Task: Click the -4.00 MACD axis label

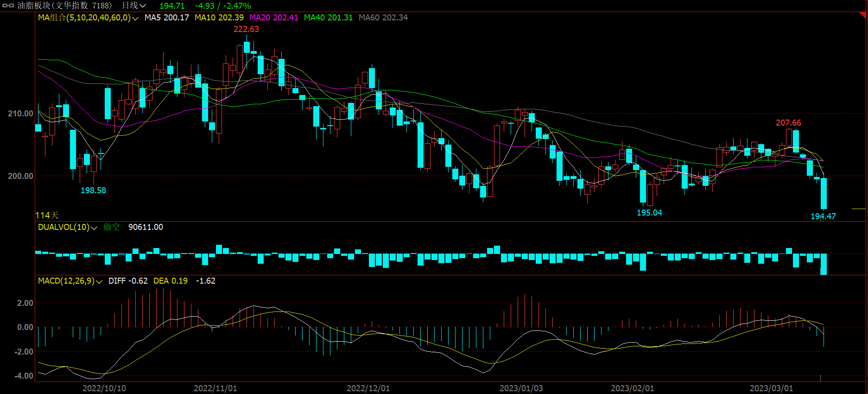Action: coord(23,376)
